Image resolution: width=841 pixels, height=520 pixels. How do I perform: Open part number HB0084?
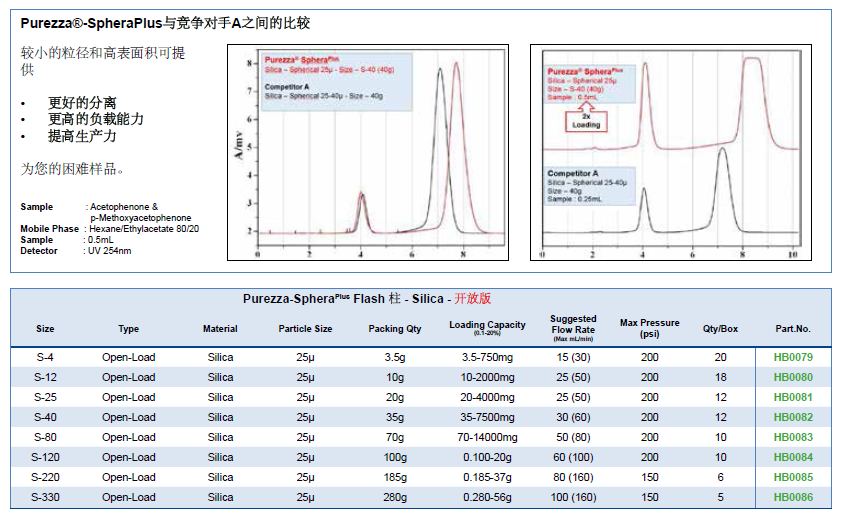pos(793,457)
